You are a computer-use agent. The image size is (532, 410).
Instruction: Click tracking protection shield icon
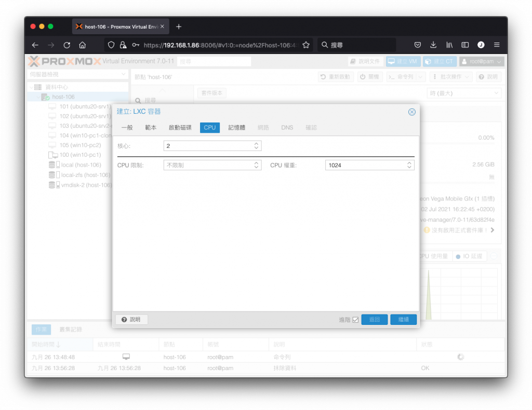coord(111,45)
